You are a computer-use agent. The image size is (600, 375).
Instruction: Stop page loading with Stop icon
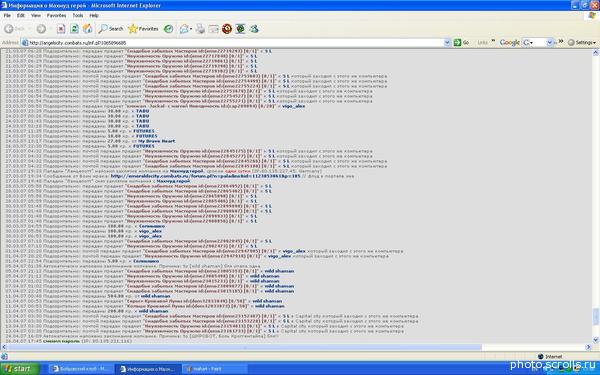(61, 29)
